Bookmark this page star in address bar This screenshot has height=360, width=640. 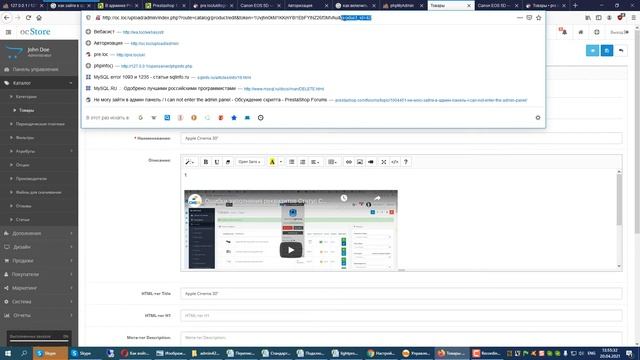point(538,18)
